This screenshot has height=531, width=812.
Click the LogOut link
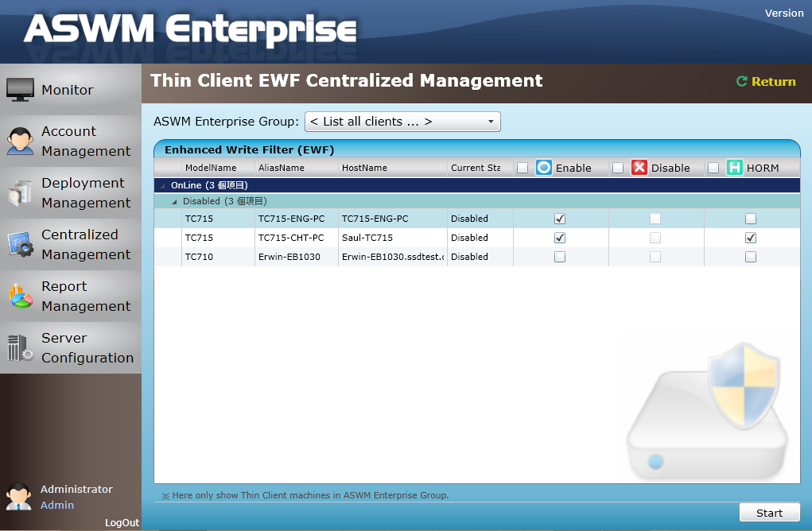pyautogui.click(x=122, y=523)
